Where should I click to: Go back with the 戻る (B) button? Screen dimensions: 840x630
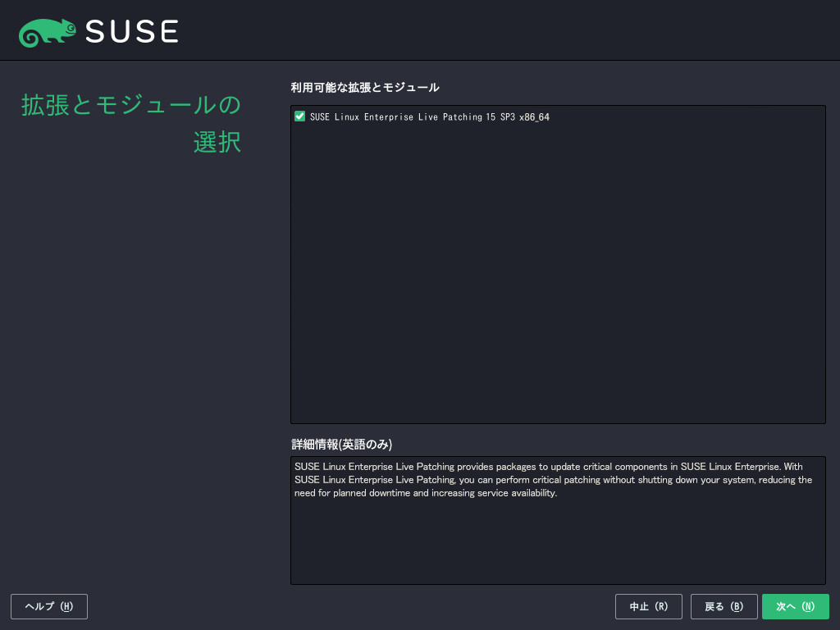pos(724,606)
